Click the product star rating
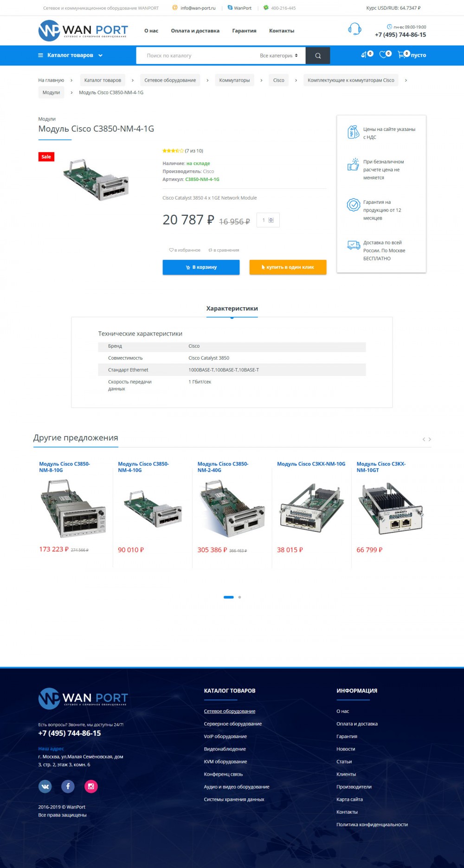Screen dimensions: 464x868 173,151
